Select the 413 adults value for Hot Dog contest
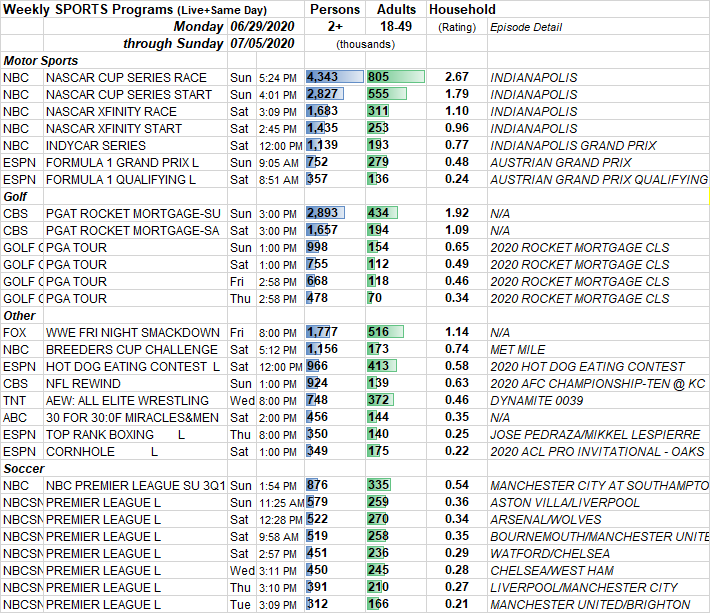This screenshot has height=613, width=710. pyautogui.click(x=379, y=366)
